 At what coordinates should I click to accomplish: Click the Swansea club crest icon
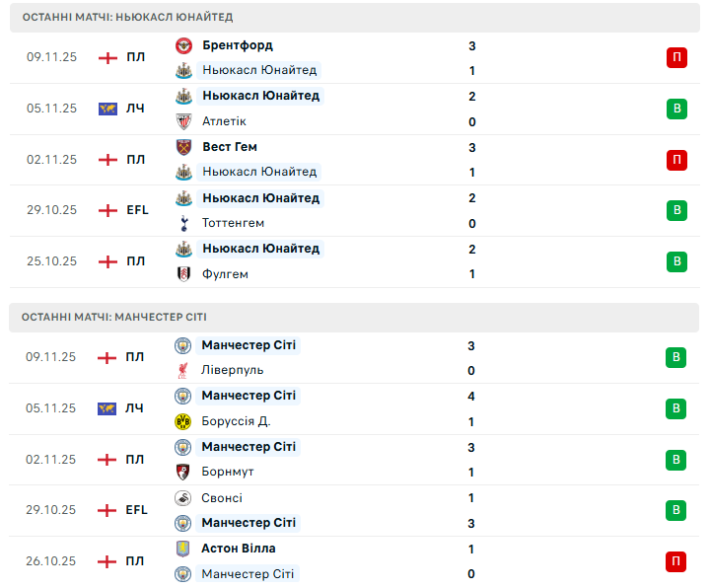182,498
